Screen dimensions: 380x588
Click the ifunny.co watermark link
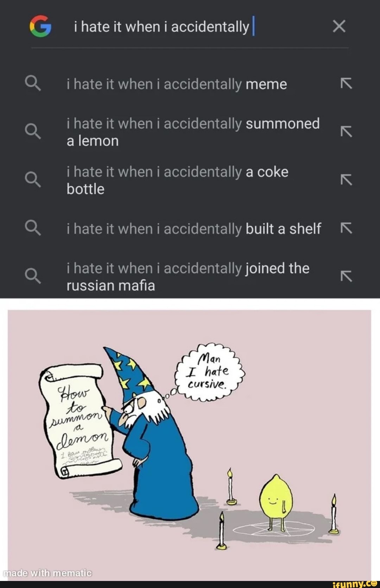354,583
